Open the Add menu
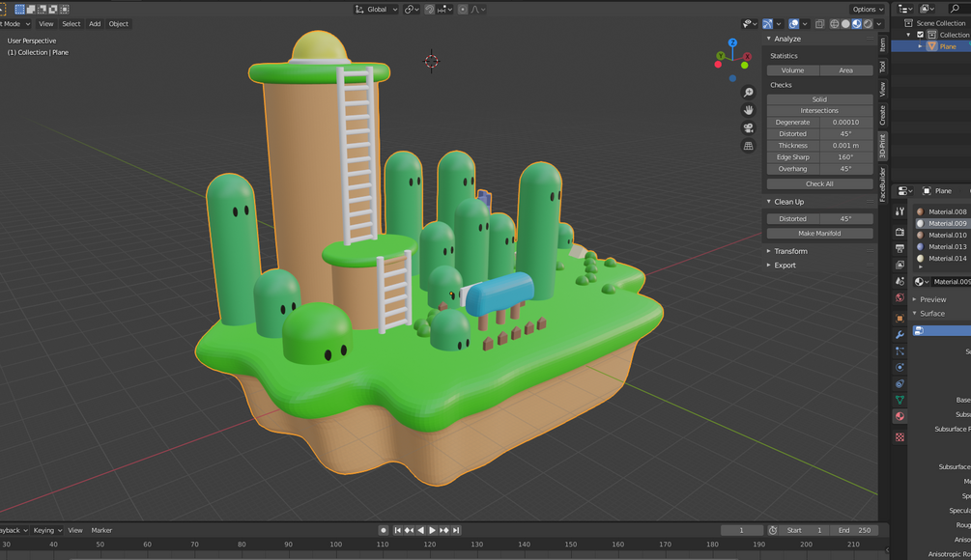The height and width of the screenshot is (560, 971). 95,24
